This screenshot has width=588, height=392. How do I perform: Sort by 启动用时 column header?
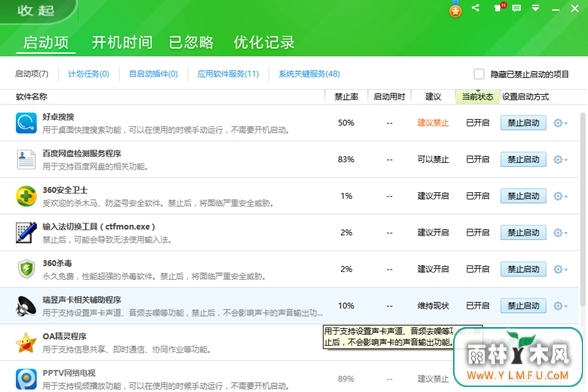389,97
